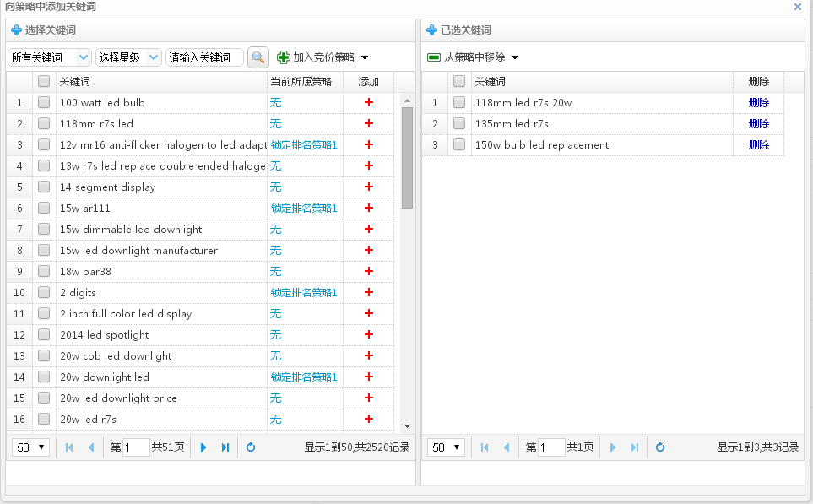The image size is (813, 504).
Task: Check the 135mm led r7s row checkbox
Action: [x=459, y=124]
